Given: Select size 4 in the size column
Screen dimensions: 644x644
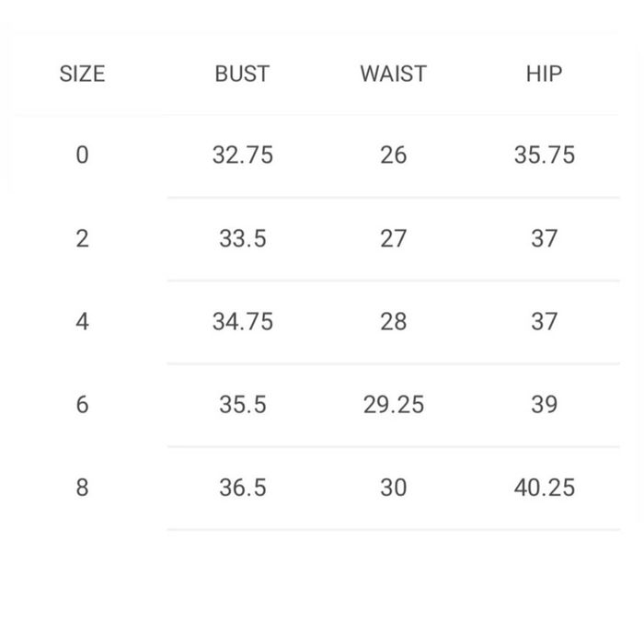Looking at the screenshot, I should click(82, 322).
